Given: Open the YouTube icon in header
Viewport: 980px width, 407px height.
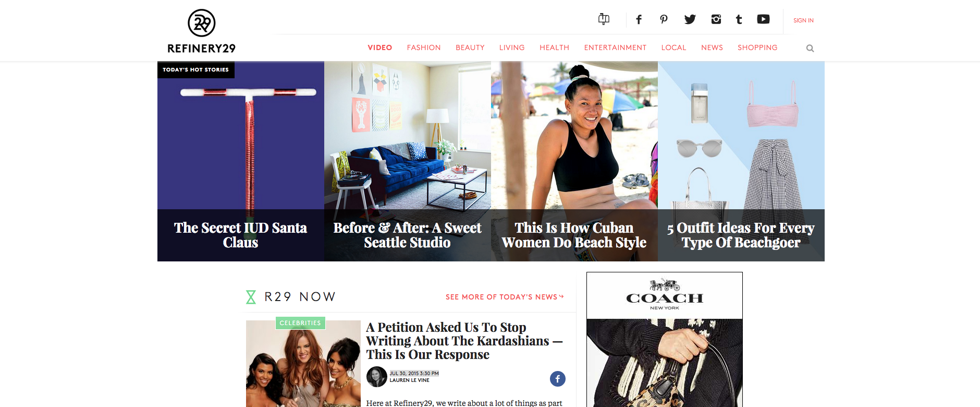Looking at the screenshot, I should tap(763, 19).
